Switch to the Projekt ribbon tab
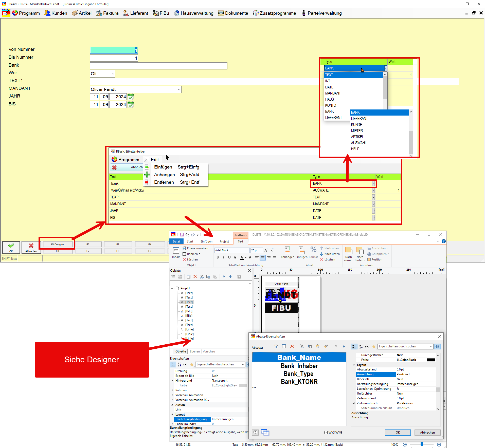 (224, 241)
